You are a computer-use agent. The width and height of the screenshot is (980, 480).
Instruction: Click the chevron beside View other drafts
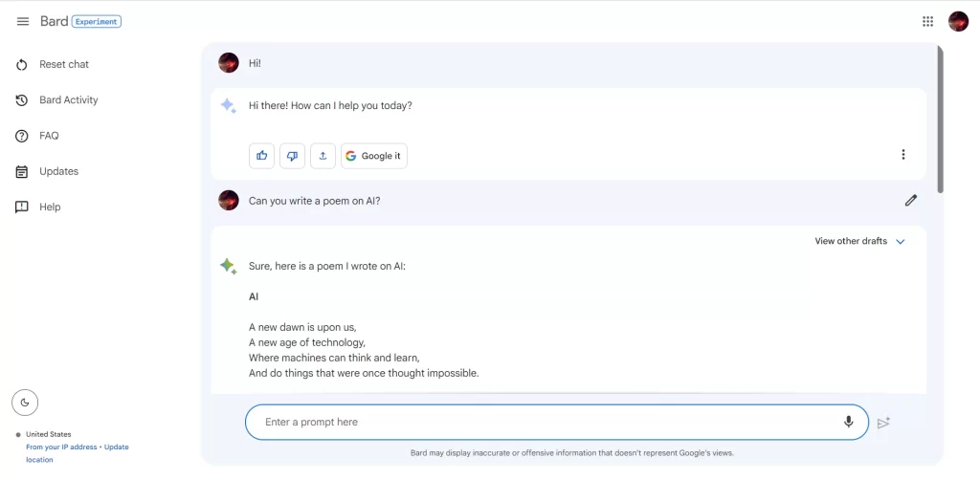pos(900,242)
